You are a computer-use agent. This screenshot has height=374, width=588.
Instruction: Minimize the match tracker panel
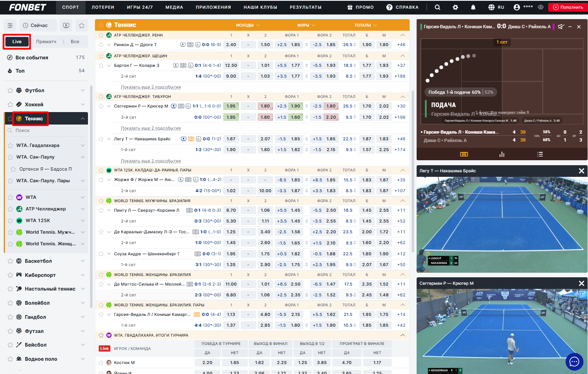coord(570,27)
